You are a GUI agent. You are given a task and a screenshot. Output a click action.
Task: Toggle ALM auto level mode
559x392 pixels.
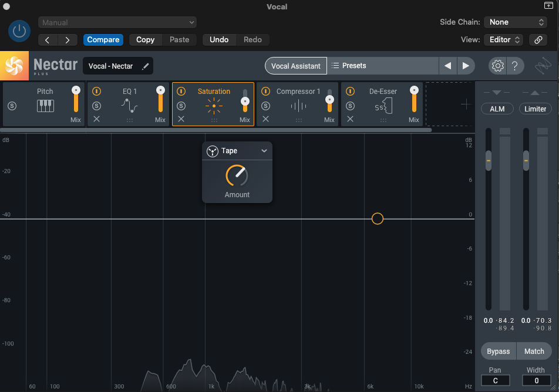[x=497, y=109]
